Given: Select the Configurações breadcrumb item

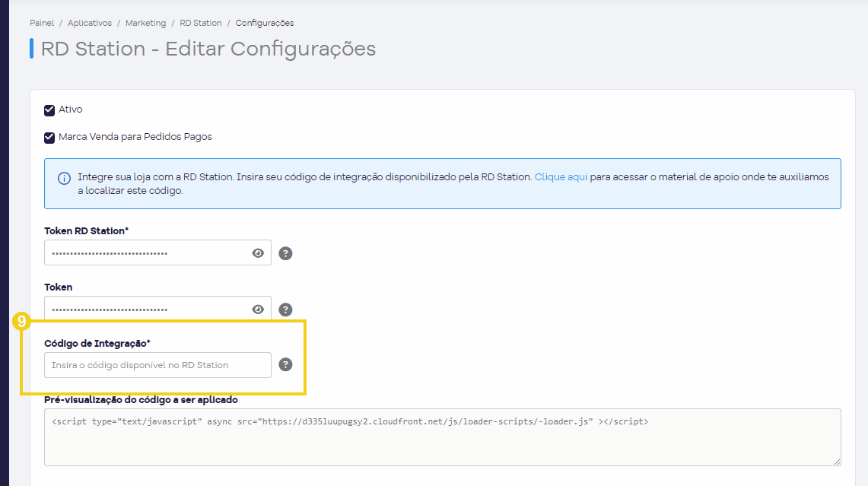Looking at the screenshot, I should 265,23.
